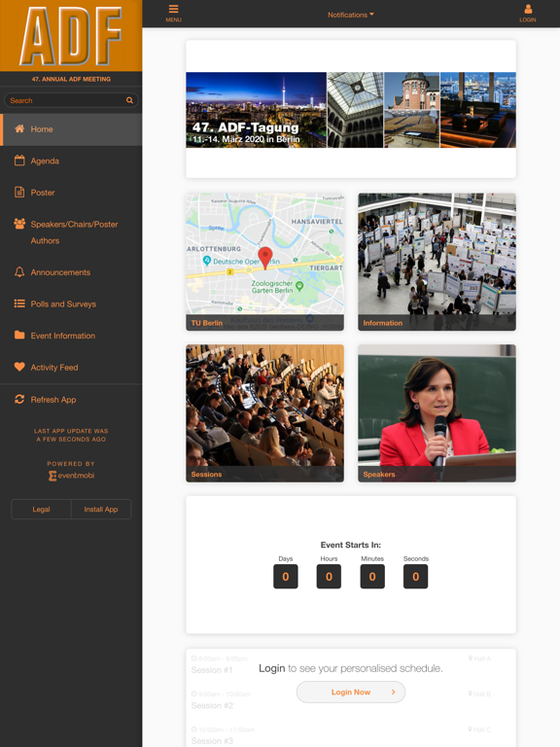Click the Poster document icon
This screenshot has width=560, height=747.
pyautogui.click(x=19, y=192)
